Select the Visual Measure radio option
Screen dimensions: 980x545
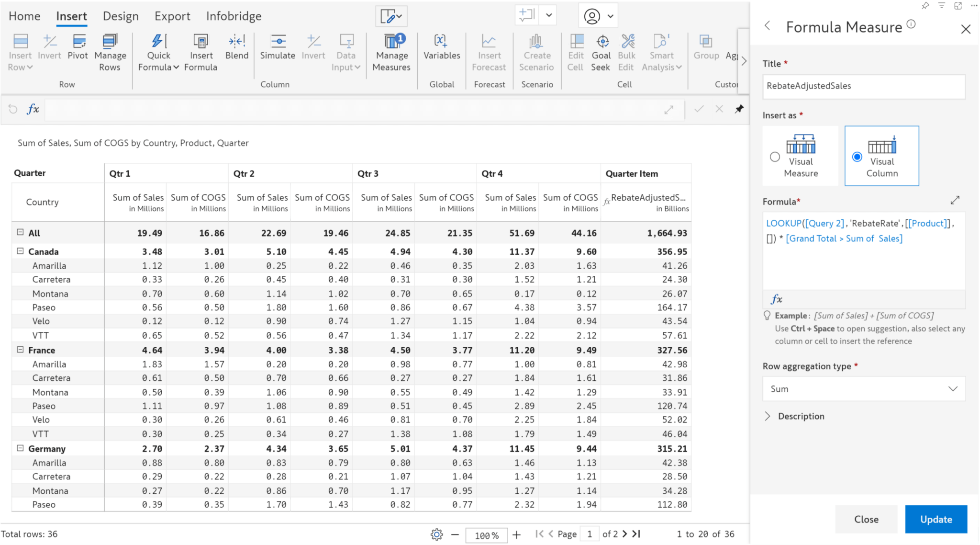775,157
